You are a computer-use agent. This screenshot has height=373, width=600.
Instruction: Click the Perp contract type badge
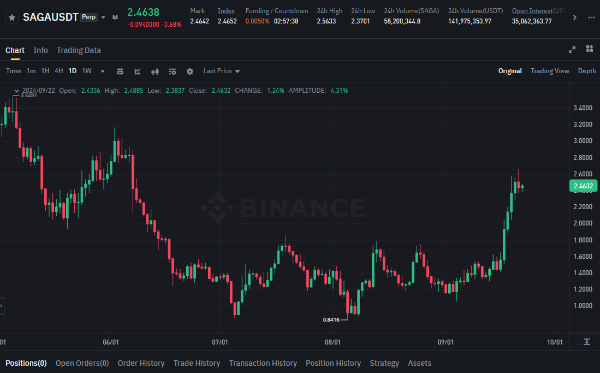89,17
